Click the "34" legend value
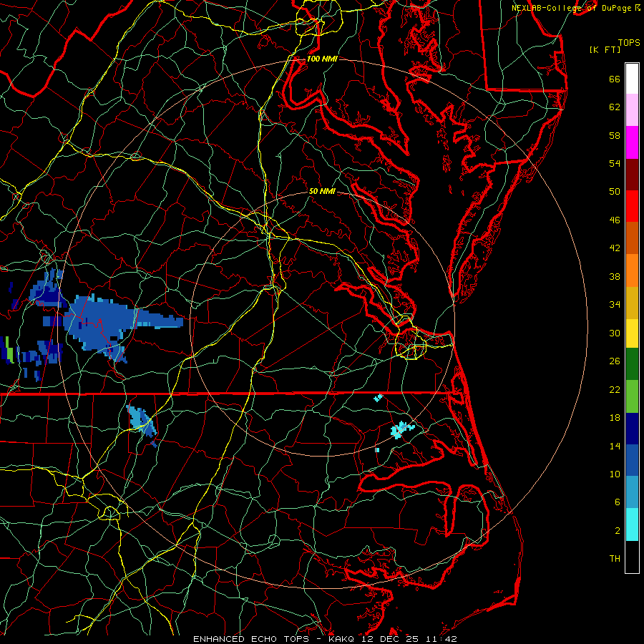 pos(615,305)
